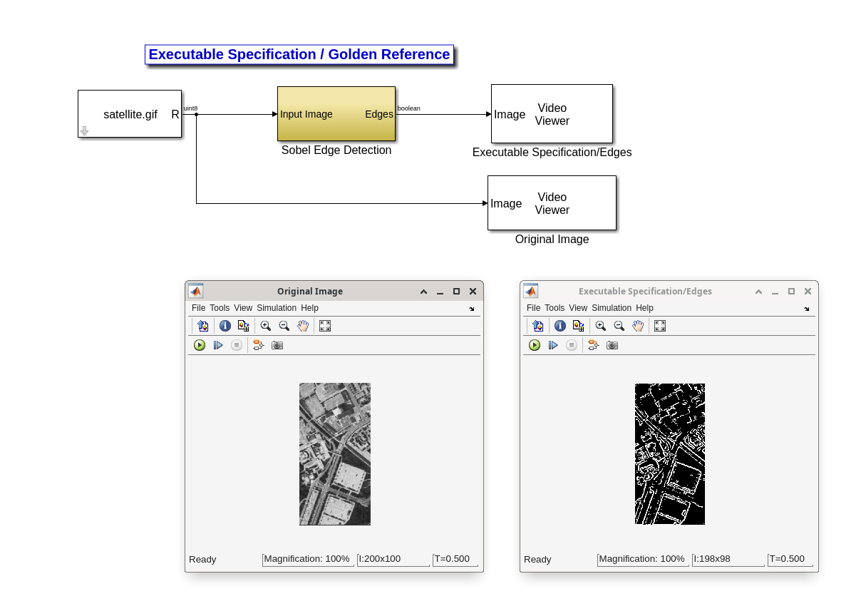Open the Tools menu in the Edges viewer

[x=555, y=307]
